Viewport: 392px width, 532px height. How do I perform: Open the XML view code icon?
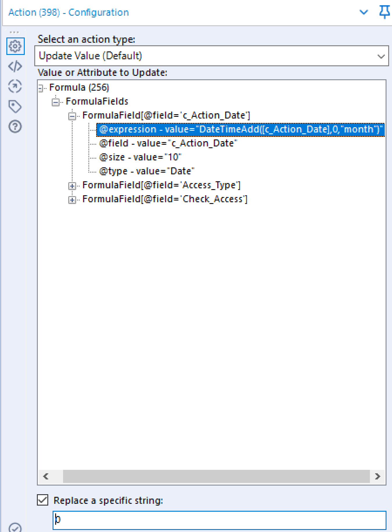coord(15,66)
